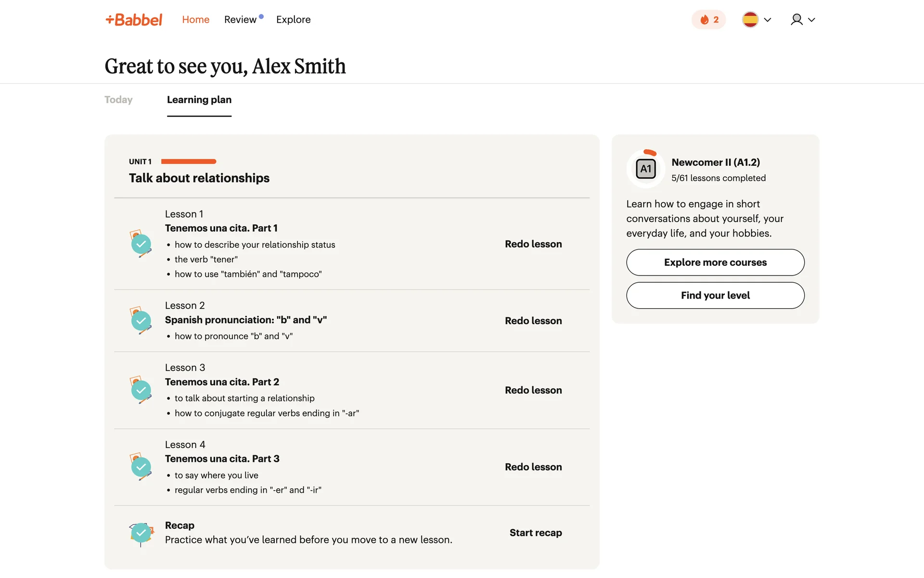The image size is (924, 578).
Task: Start the unit recap
Action: [535, 533]
